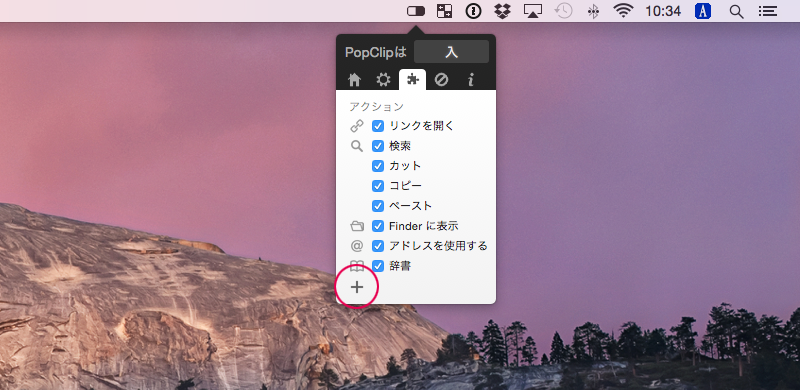Click the ペースト label
Screen dimensions: 800x390
(x=411, y=206)
